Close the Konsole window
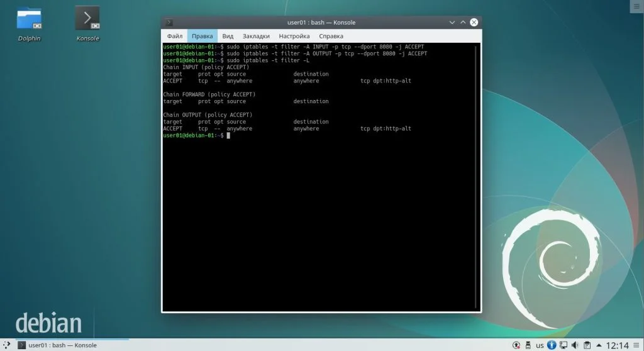Image resolution: width=644 pixels, height=351 pixels. pyautogui.click(x=474, y=23)
